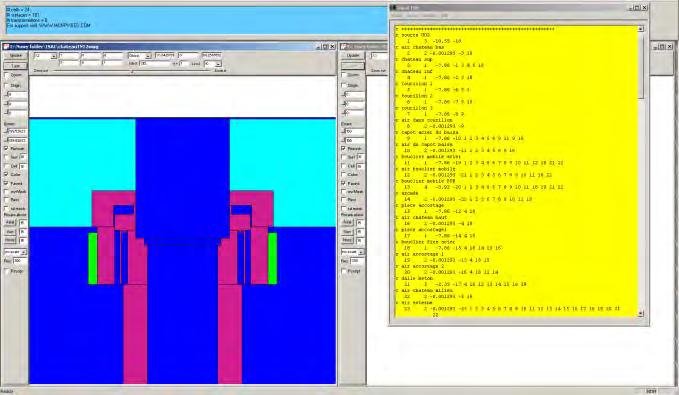
Task: Enable Surf checkbox in left plot window
Action: [6, 157]
